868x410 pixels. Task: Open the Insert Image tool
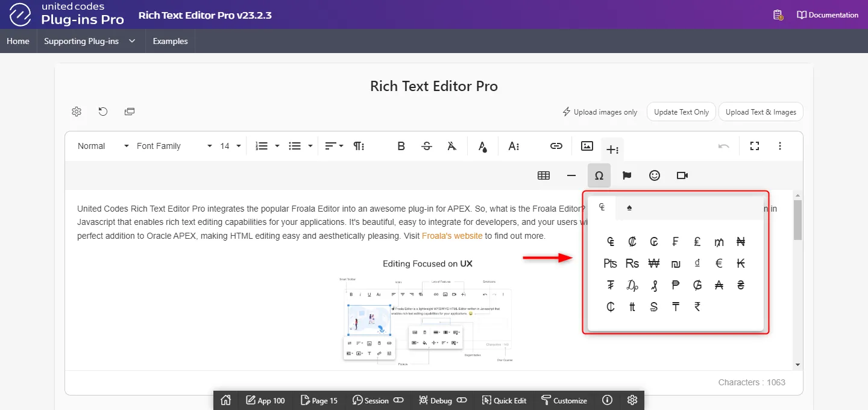tap(587, 146)
